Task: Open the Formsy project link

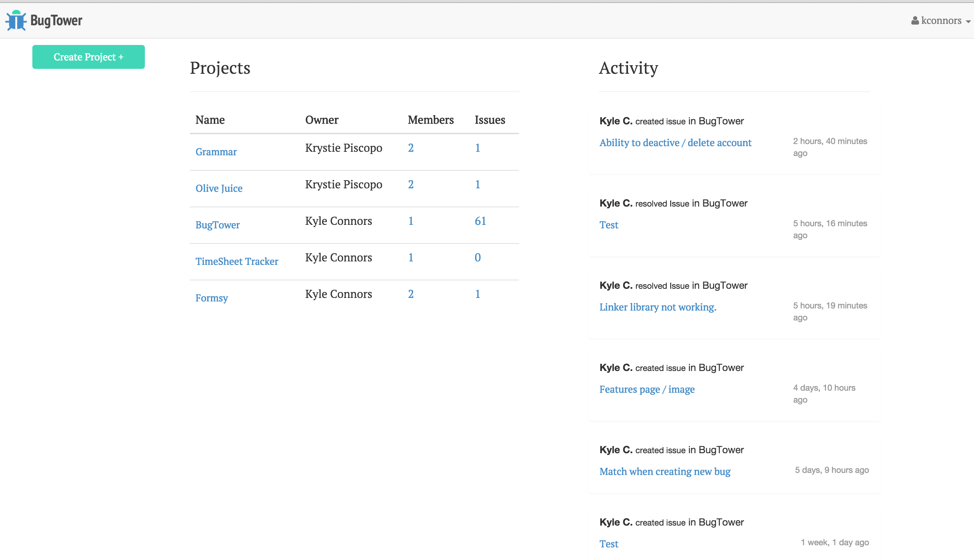Action: [211, 298]
